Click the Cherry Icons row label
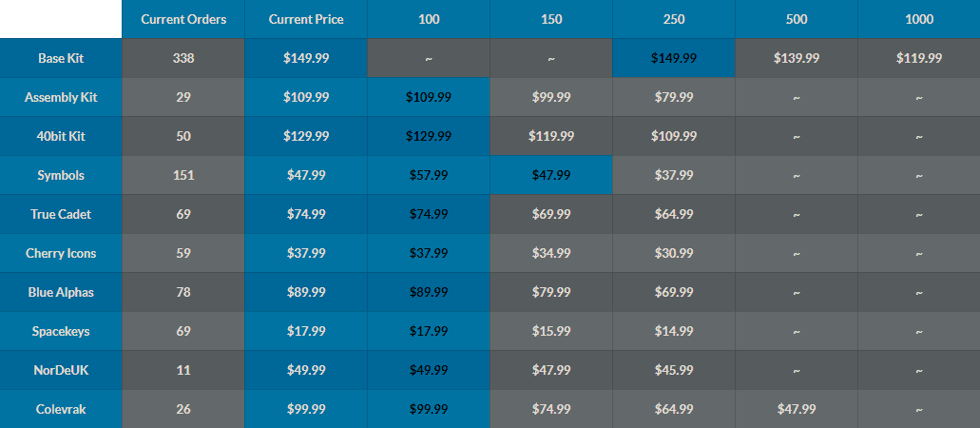The width and height of the screenshot is (980, 428). pyautogui.click(x=61, y=253)
